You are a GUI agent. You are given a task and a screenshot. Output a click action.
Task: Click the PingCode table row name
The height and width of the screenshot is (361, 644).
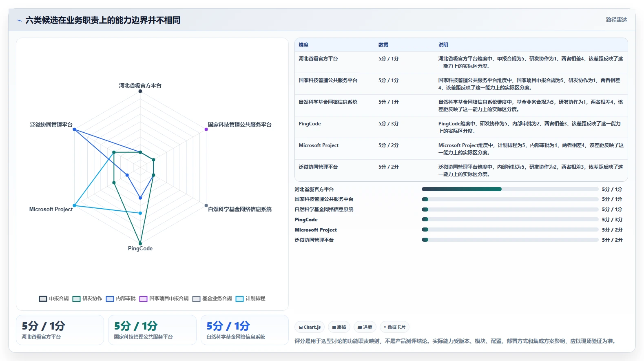310,124
